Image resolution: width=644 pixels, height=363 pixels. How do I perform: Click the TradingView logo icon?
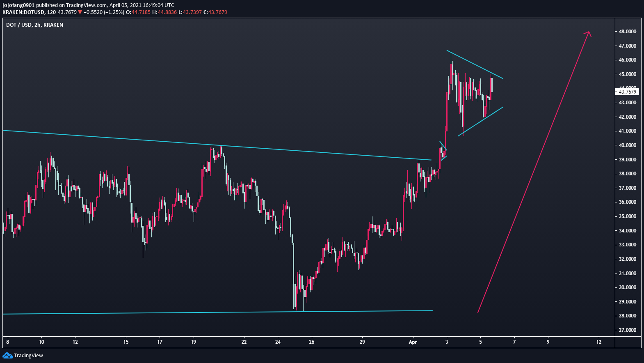(7, 356)
